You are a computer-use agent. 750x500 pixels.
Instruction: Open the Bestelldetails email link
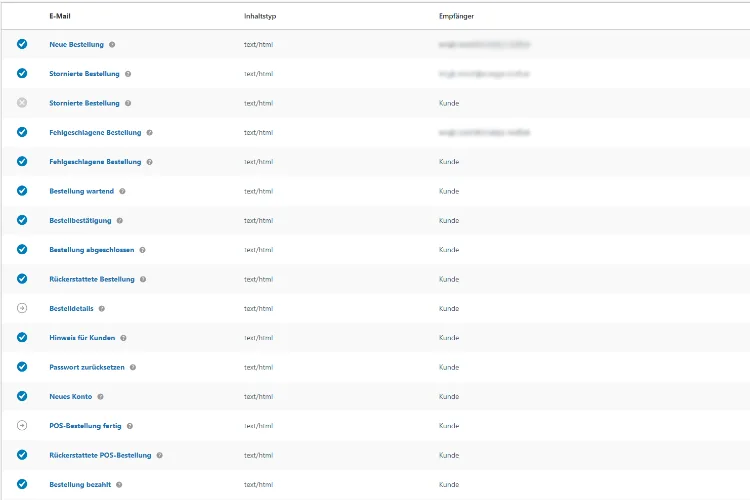71,309
